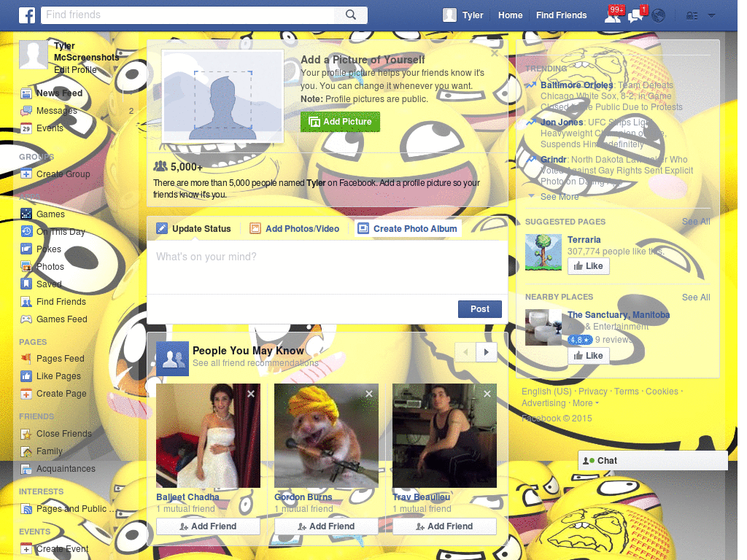Screen dimensions: 747x560
Task: Open the Chat bar
Action: [653, 461]
